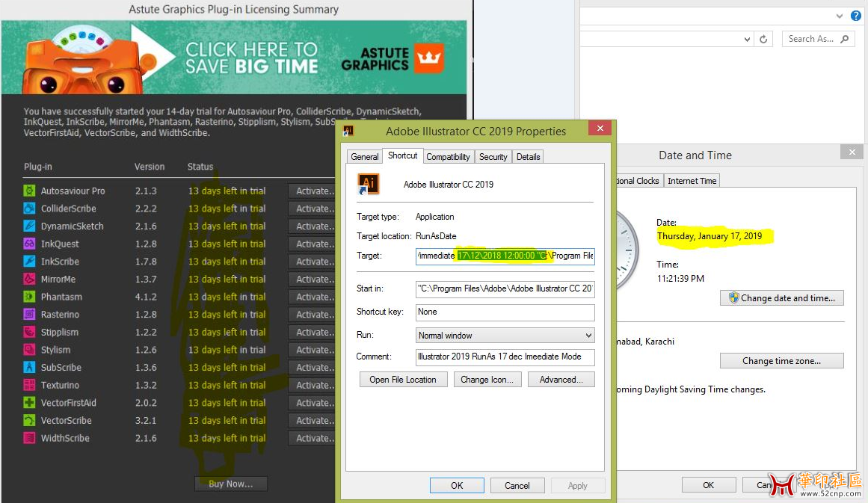Open the Run Normal window dropdown

(x=588, y=336)
